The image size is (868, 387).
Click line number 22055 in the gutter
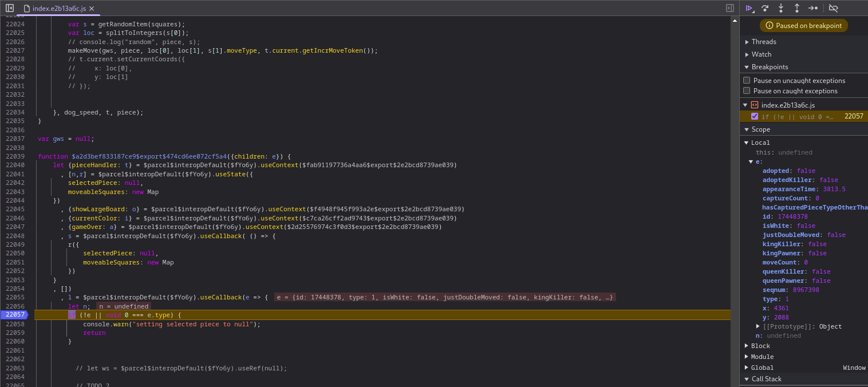pos(15,297)
